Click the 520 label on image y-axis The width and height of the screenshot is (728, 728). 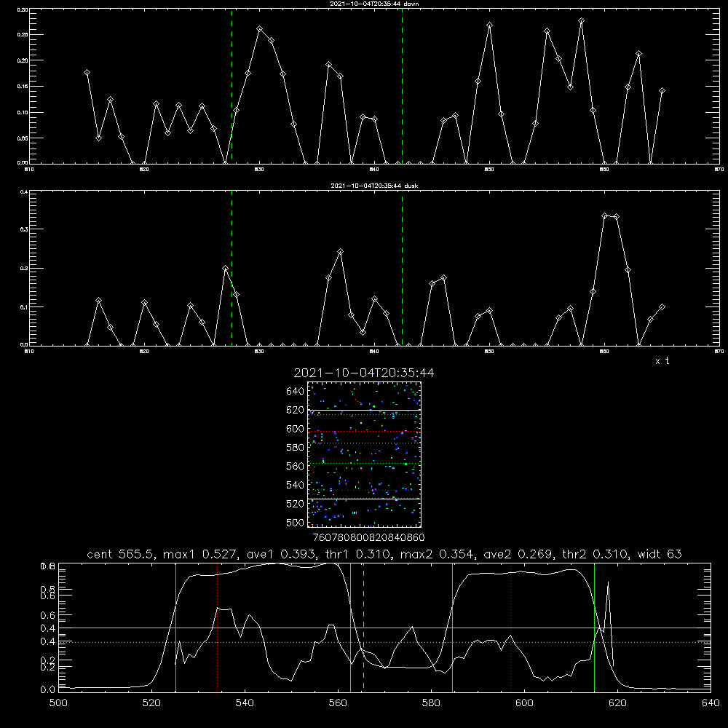(x=296, y=504)
